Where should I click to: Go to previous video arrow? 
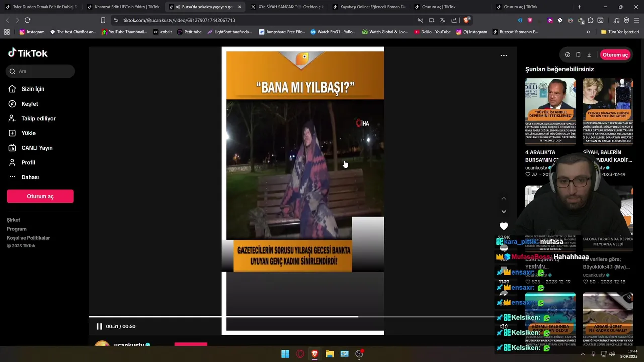pos(504,198)
